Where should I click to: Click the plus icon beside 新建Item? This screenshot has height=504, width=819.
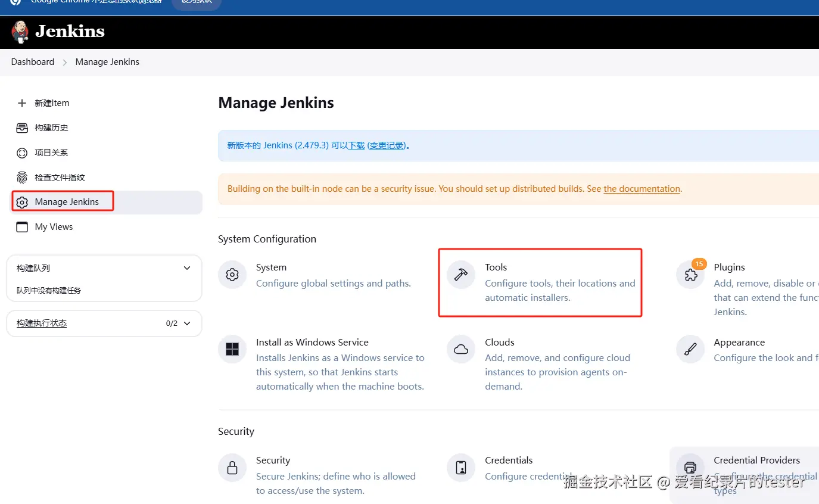[22, 103]
